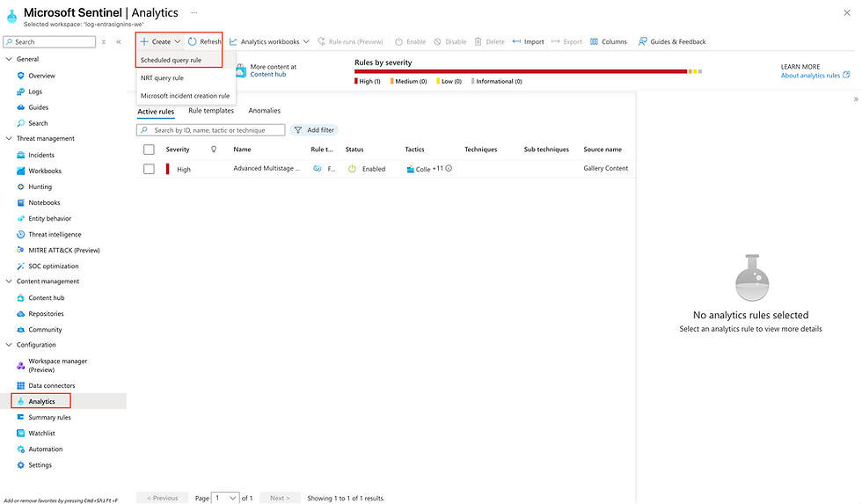Open the Hunting page
This screenshot has width=862, height=504.
click(x=40, y=186)
